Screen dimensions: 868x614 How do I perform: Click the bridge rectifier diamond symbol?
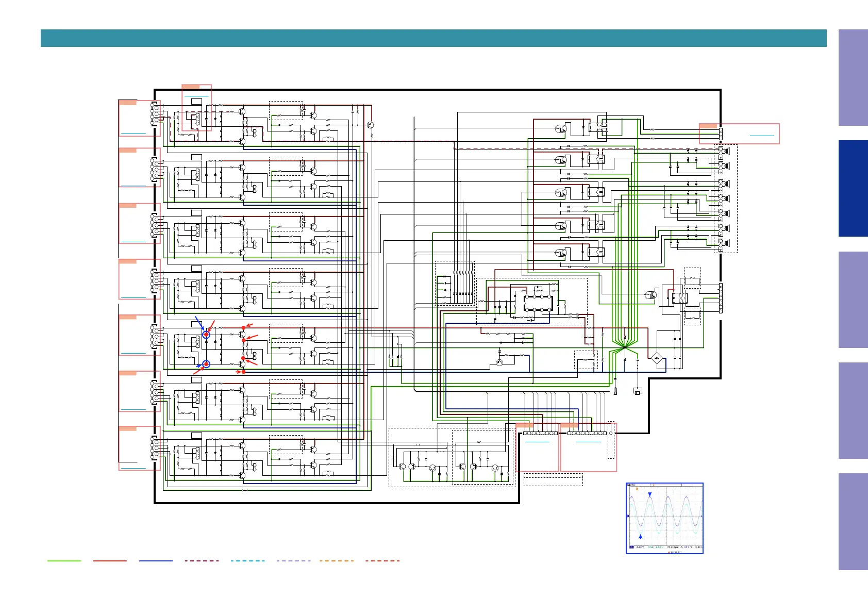click(657, 357)
